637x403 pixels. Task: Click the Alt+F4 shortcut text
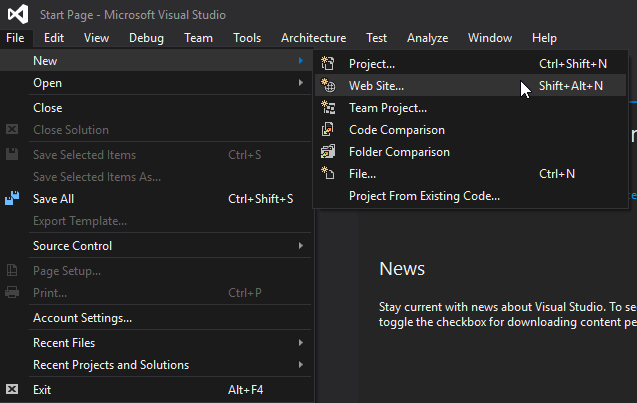pyautogui.click(x=245, y=390)
